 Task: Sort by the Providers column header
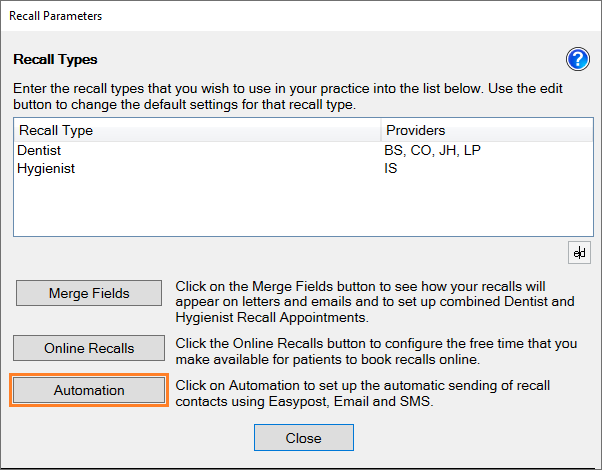pyautogui.click(x=487, y=130)
